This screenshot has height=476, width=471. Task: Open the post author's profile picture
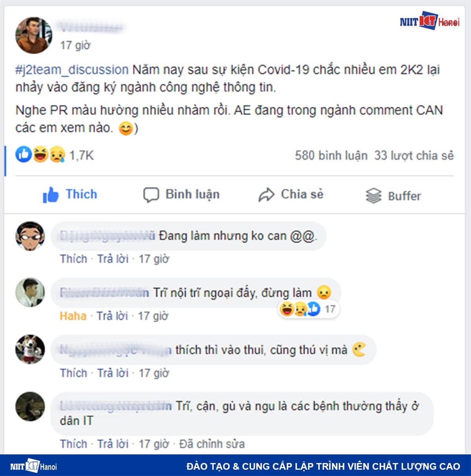click(33, 35)
